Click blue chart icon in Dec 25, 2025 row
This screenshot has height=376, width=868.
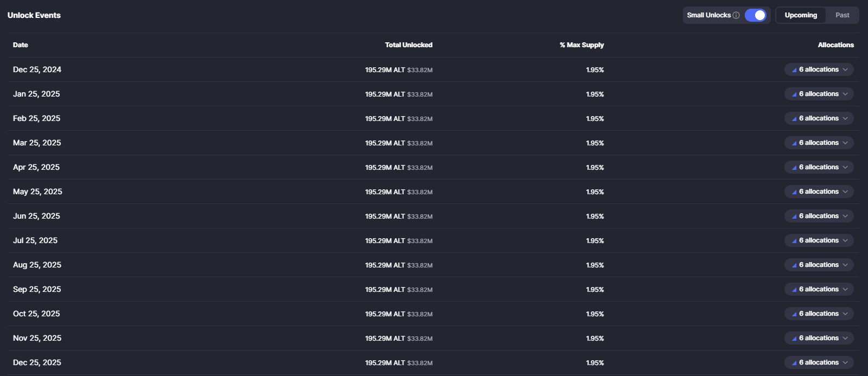(x=794, y=363)
